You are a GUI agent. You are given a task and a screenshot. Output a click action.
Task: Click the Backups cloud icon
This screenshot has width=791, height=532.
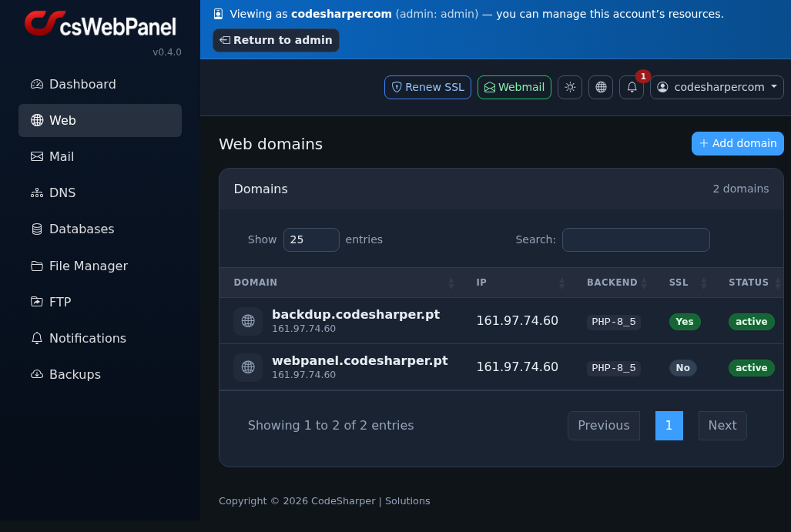click(x=37, y=375)
